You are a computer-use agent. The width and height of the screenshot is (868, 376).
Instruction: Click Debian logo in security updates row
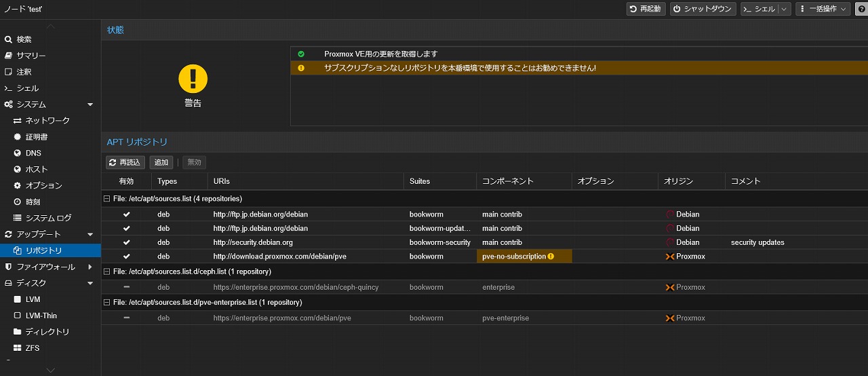click(670, 242)
